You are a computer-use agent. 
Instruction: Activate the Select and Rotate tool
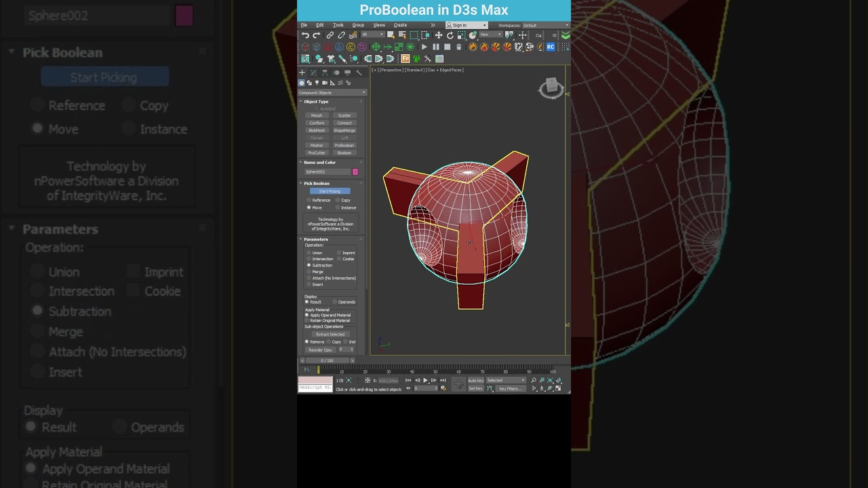click(450, 35)
